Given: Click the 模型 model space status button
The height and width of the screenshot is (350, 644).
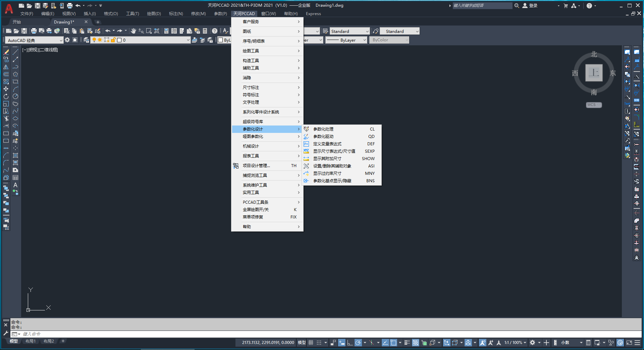Looking at the screenshot, I should [x=302, y=343].
